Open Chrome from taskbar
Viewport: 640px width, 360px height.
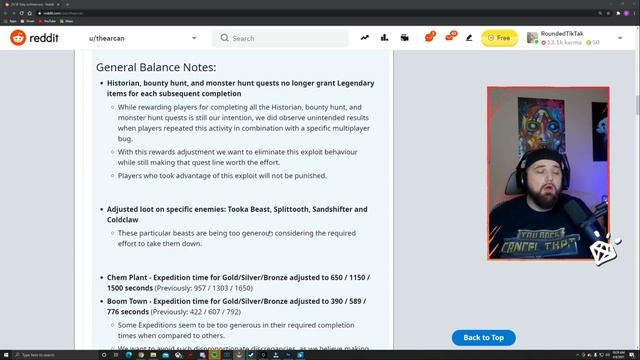pyautogui.click(x=141, y=355)
